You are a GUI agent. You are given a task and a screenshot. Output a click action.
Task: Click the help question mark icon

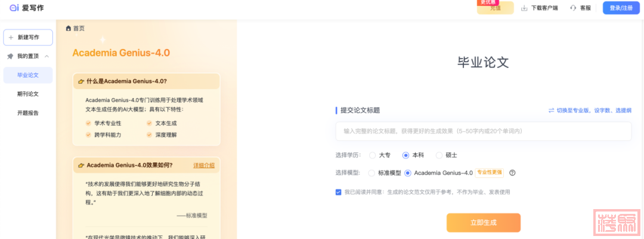(x=512, y=173)
